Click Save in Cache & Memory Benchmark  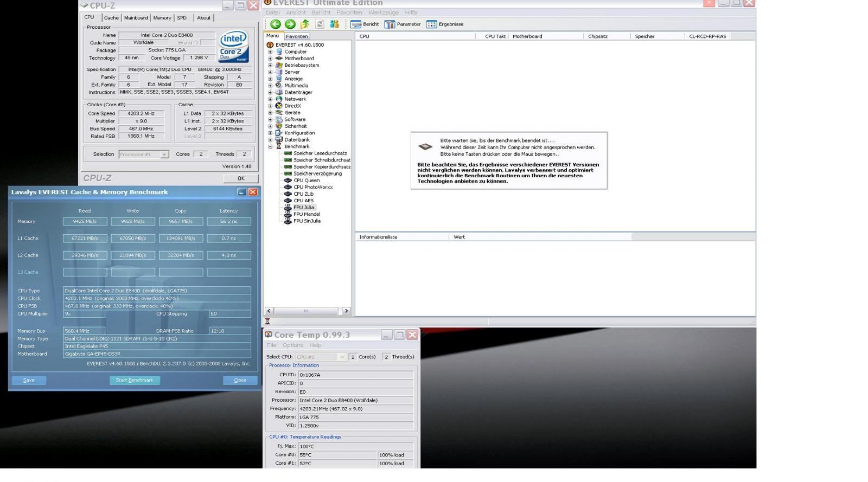coord(29,380)
